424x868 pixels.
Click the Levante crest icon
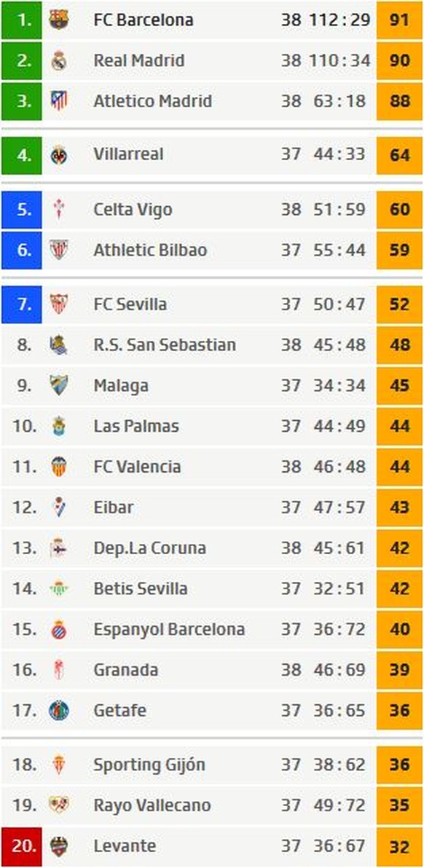tap(59, 846)
